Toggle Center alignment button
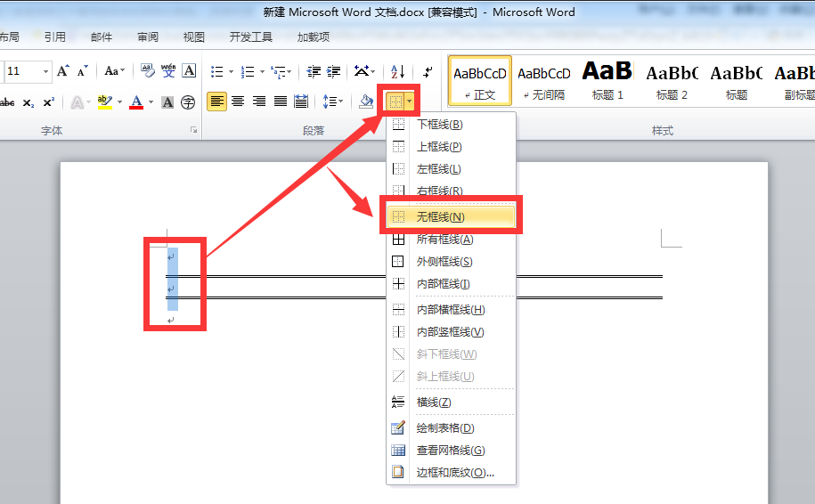 (x=238, y=102)
